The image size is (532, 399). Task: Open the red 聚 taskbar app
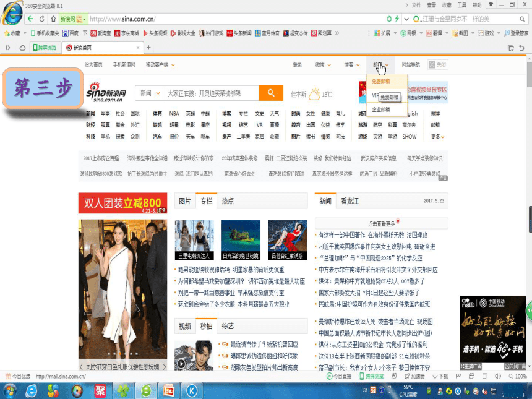pos(100,391)
